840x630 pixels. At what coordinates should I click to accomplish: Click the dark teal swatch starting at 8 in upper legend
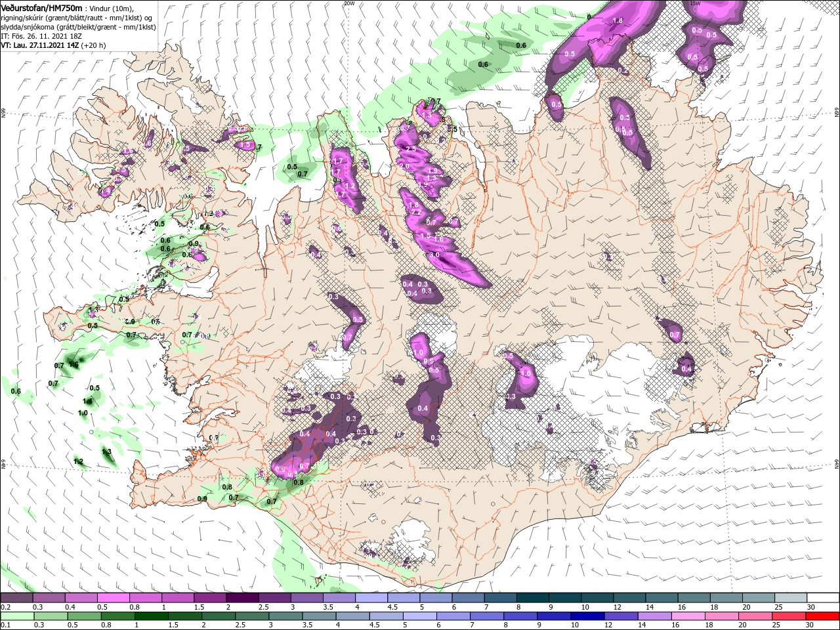tap(533, 598)
